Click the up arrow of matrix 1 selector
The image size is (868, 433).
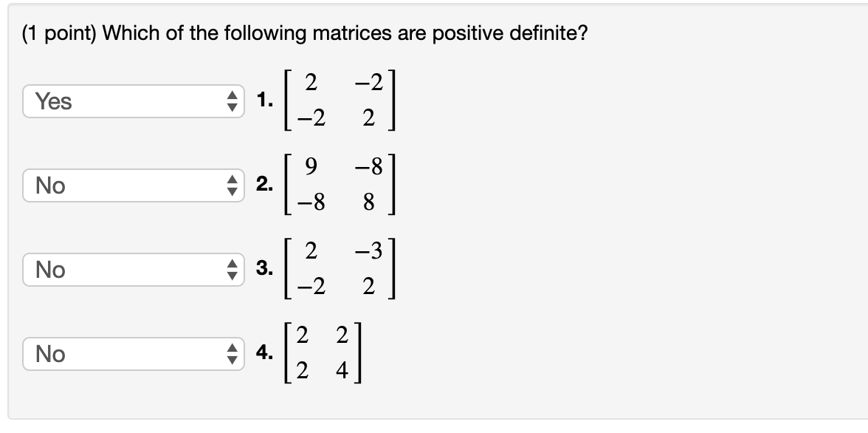(233, 97)
